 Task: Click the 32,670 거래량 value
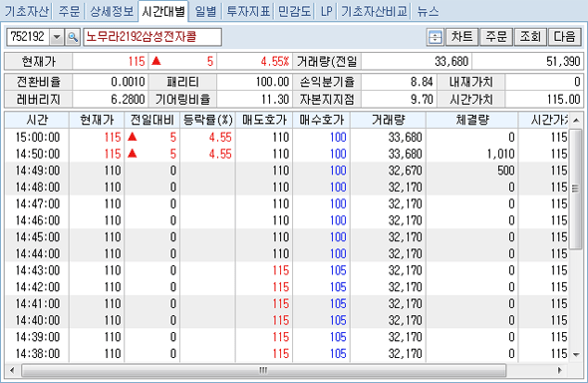[405, 171]
